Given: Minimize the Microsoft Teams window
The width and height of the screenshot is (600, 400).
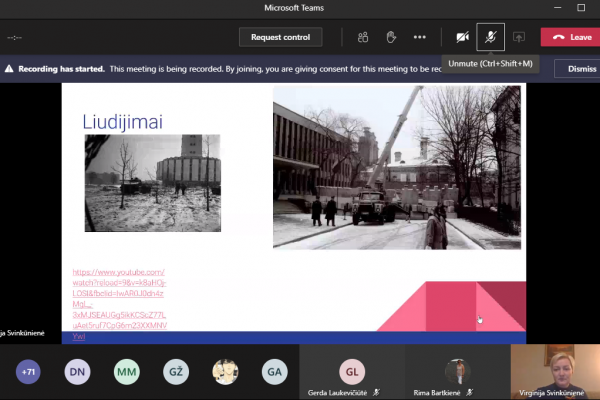Looking at the screenshot, I should tap(558, 8).
